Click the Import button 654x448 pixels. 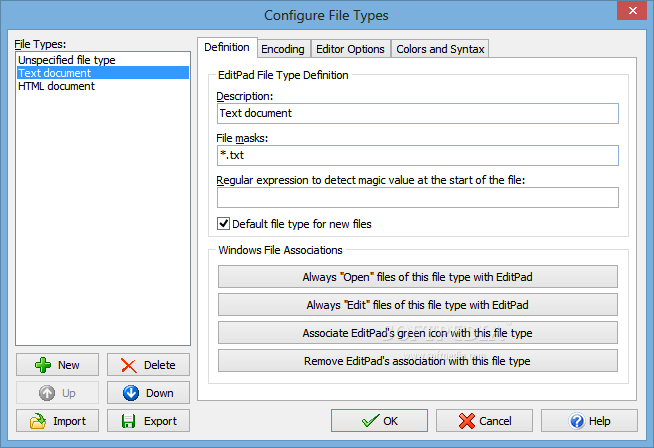tap(58, 420)
